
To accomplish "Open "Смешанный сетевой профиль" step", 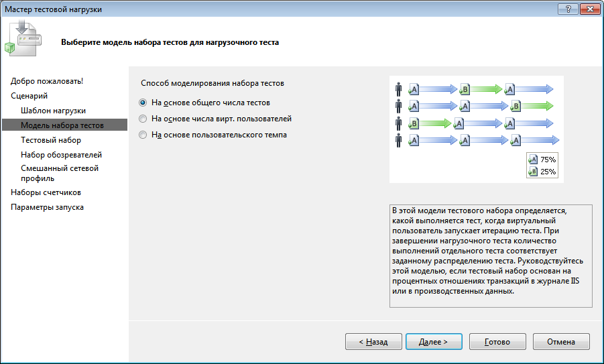I will [x=60, y=174].
